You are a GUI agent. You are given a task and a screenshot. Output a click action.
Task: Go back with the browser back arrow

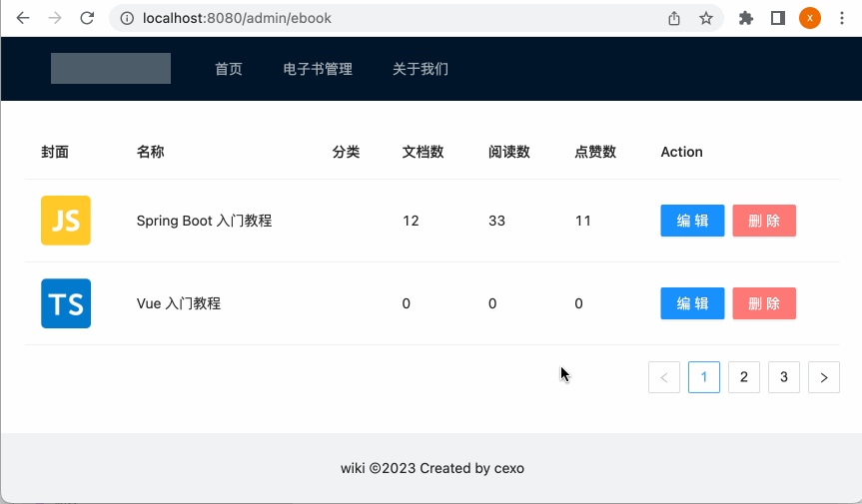click(x=23, y=18)
